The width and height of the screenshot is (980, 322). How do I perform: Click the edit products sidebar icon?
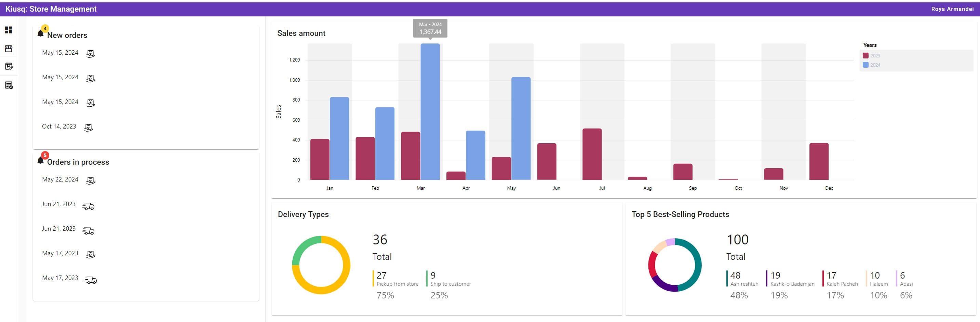pos(8,67)
